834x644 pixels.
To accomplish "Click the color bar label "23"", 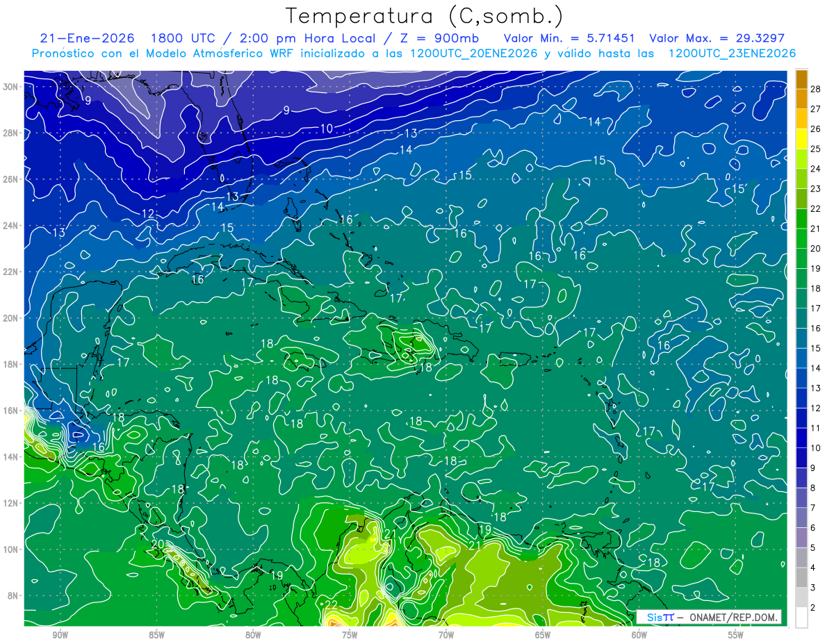I will 816,189.
